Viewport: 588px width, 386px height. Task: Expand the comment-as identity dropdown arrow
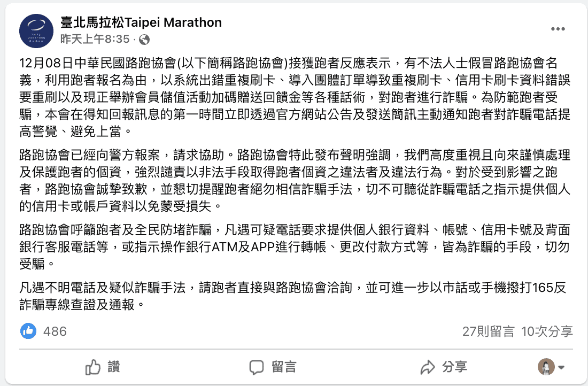(561, 367)
